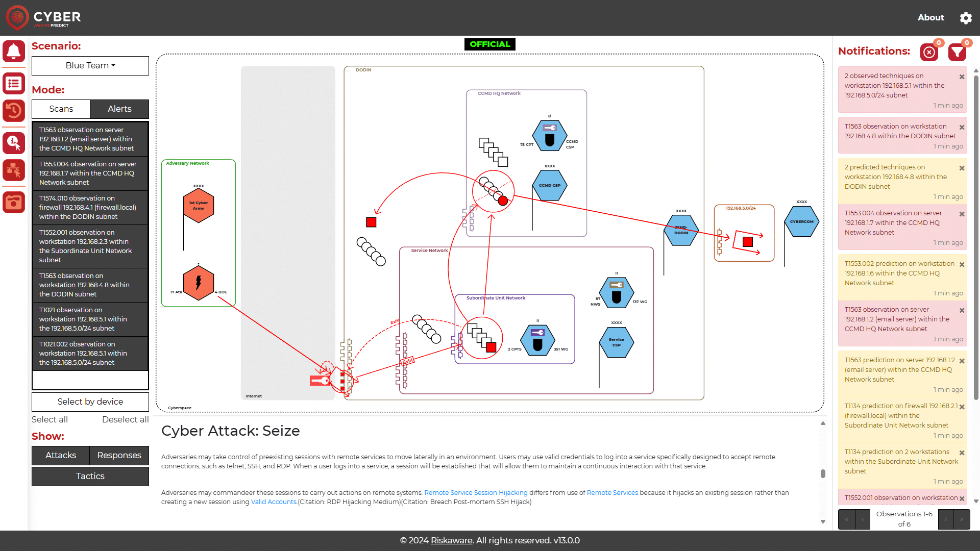Open the notifications filter funnel icon
This screenshot has height=551, width=980.
pos(958,52)
